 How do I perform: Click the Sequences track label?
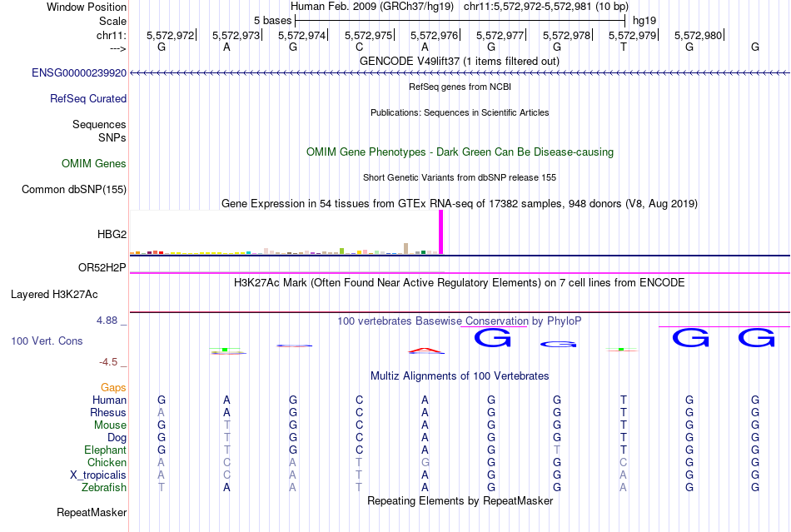point(99,125)
